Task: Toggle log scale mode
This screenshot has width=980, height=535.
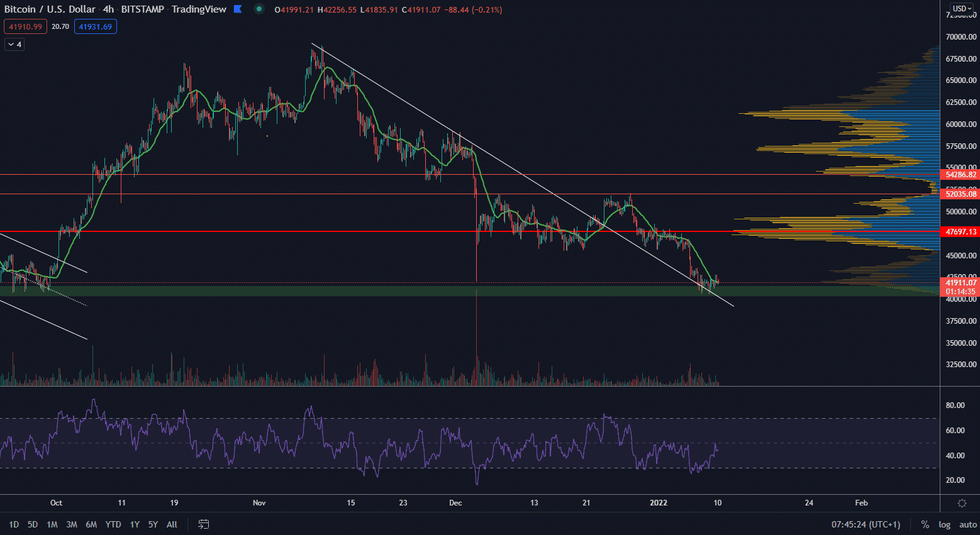Action: 944,524
